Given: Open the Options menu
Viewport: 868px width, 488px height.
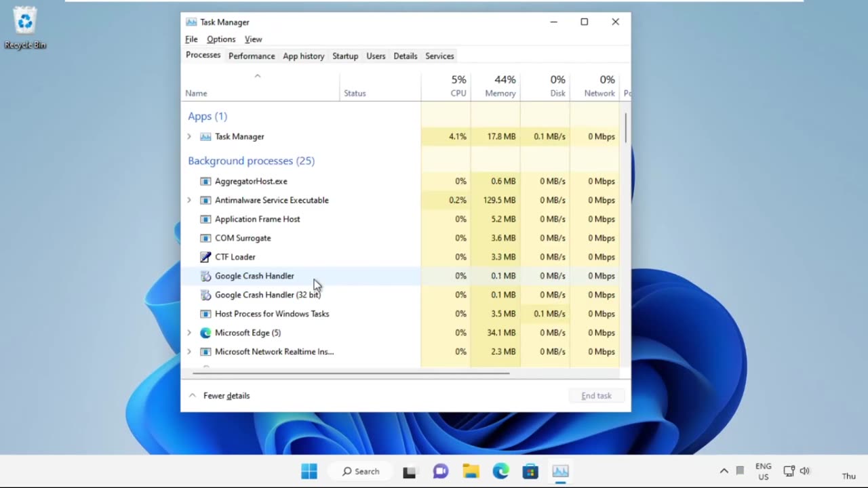Looking at the screenshot, I should 221,39.
